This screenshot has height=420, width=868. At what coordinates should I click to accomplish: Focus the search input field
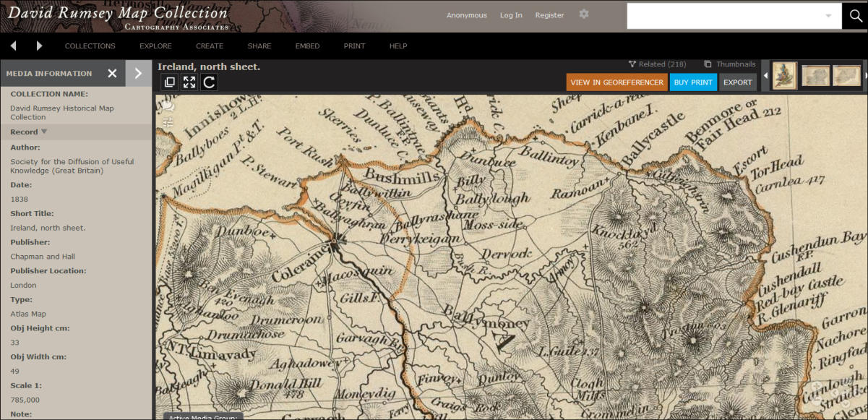coord(725,16)
